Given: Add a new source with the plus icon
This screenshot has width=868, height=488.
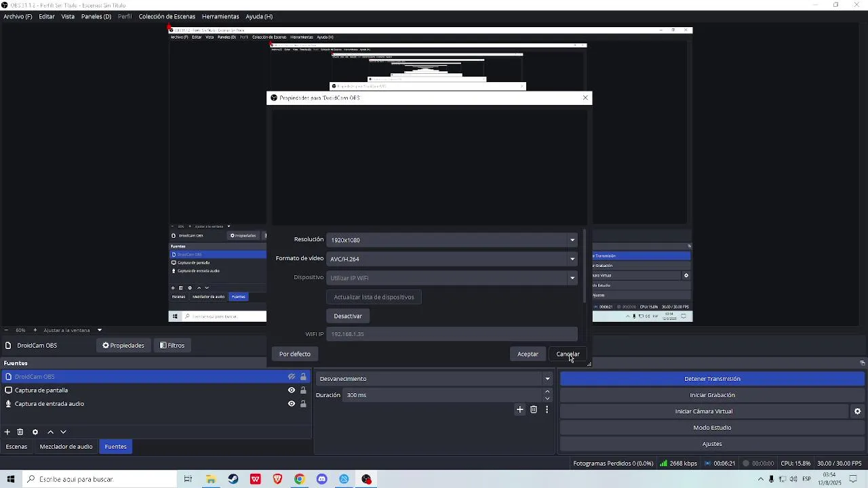Looking at the screenshot, I should click(x=7, y=432).
